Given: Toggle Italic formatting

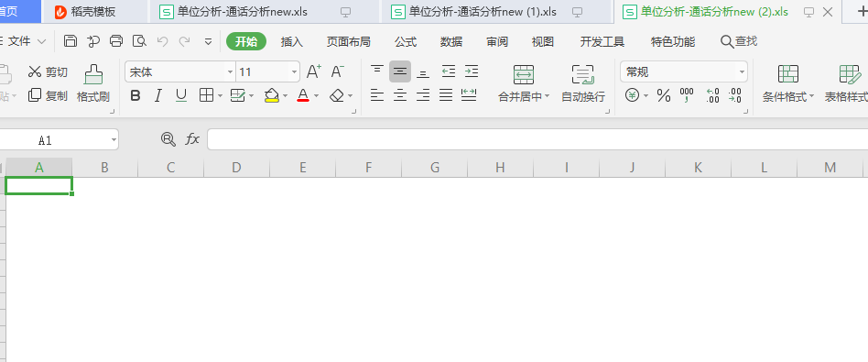Looking at the screenshot, I should [157, 96].
